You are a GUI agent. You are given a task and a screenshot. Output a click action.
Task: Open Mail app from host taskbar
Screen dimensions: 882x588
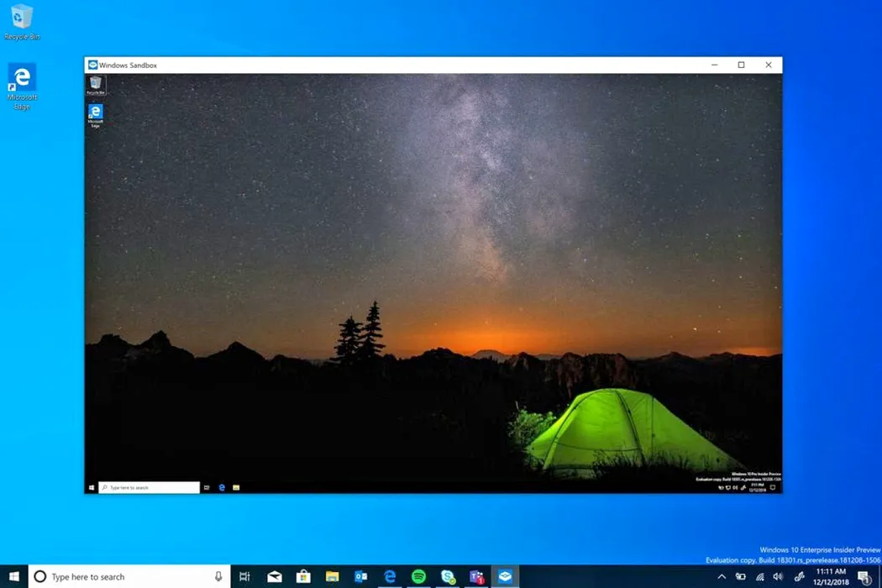point(275,576)
